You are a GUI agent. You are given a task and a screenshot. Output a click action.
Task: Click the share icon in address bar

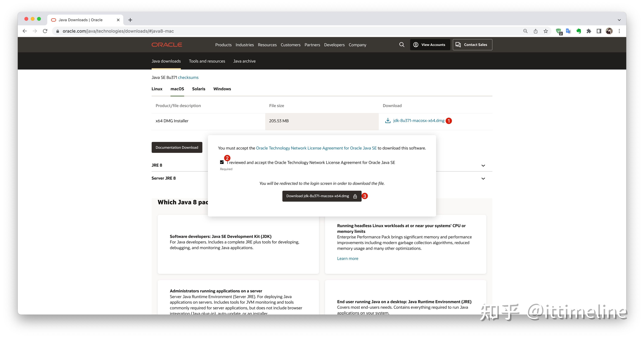[535, 31]
